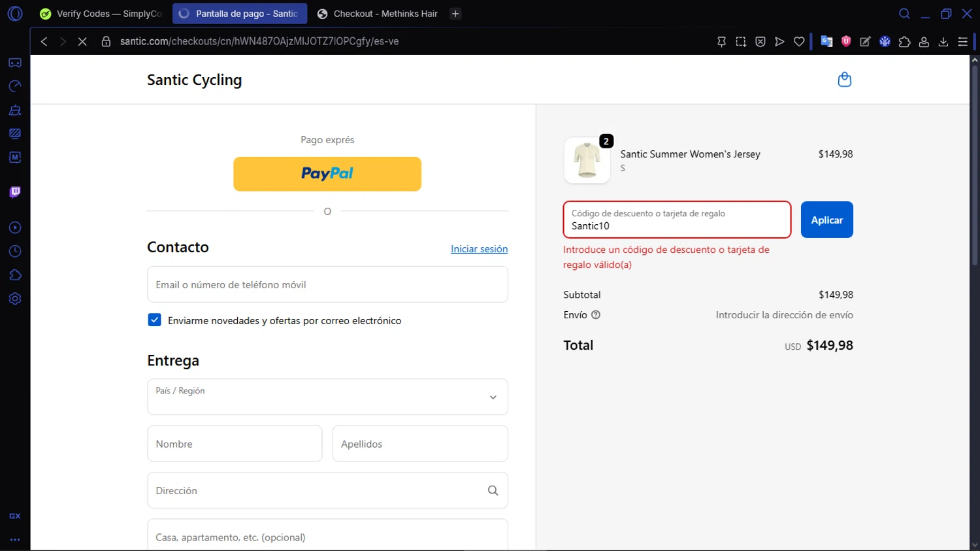The width and height of the screenshot is (980, 551).
Task: Open Extensions cube icon in the sidebar
Action: (15, 275)
